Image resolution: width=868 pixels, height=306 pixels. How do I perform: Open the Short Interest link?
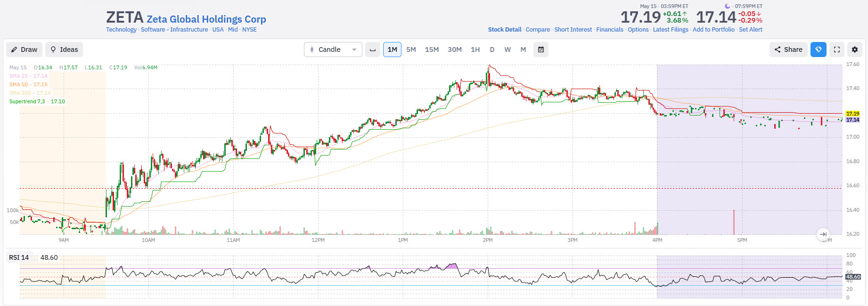pos(573,30)
